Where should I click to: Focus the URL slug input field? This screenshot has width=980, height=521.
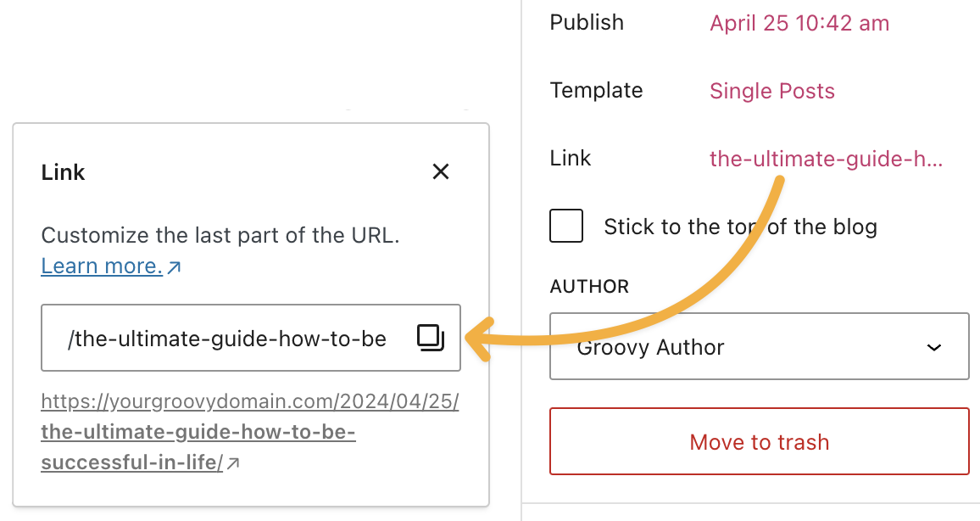pyautogui.click(x=229, y=339)
